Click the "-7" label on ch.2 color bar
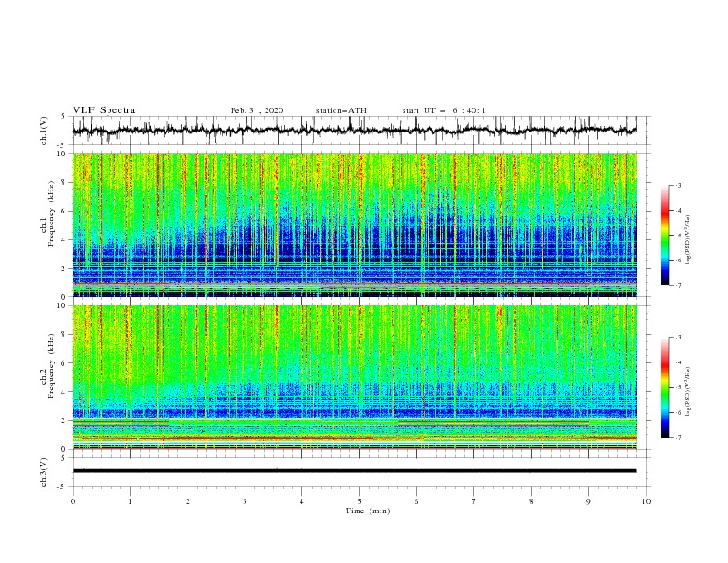728x563 pixels. pos(677,437)
